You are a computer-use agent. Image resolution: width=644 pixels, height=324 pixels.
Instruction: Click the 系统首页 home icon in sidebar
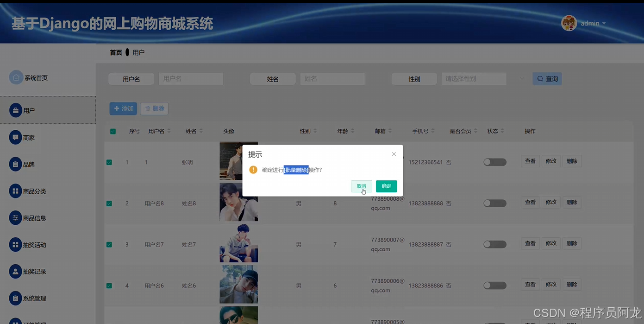tap(16, 77)
